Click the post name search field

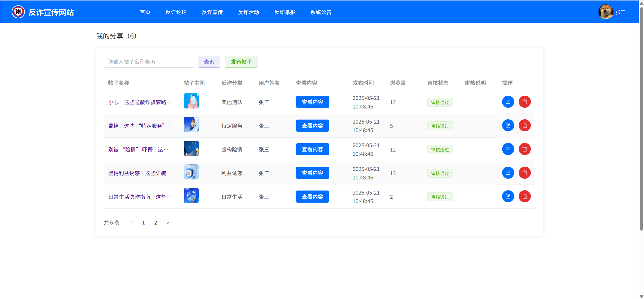click(x=149, y=62)
